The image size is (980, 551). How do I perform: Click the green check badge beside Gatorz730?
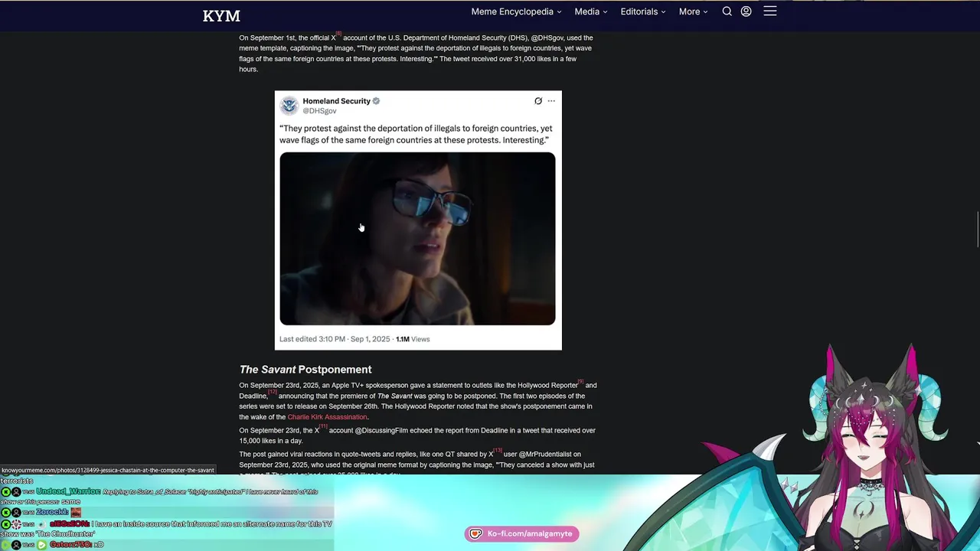pyautogui.click(x=43, y=545)
